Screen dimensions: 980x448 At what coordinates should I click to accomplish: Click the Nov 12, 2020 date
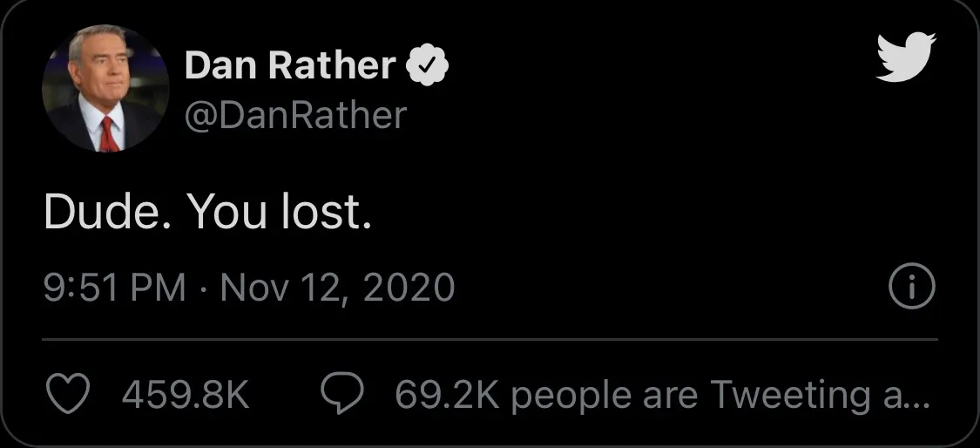tap(337, 288)
